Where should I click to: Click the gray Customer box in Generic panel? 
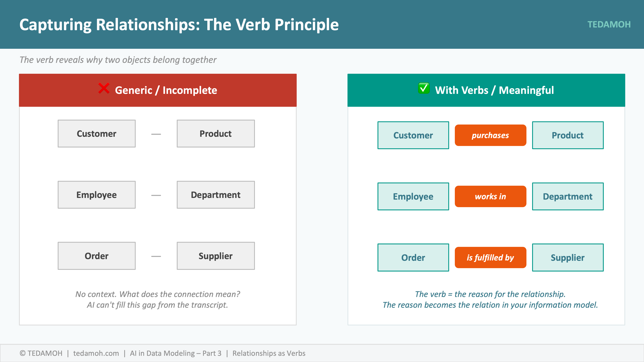click(x=96, y=134)
